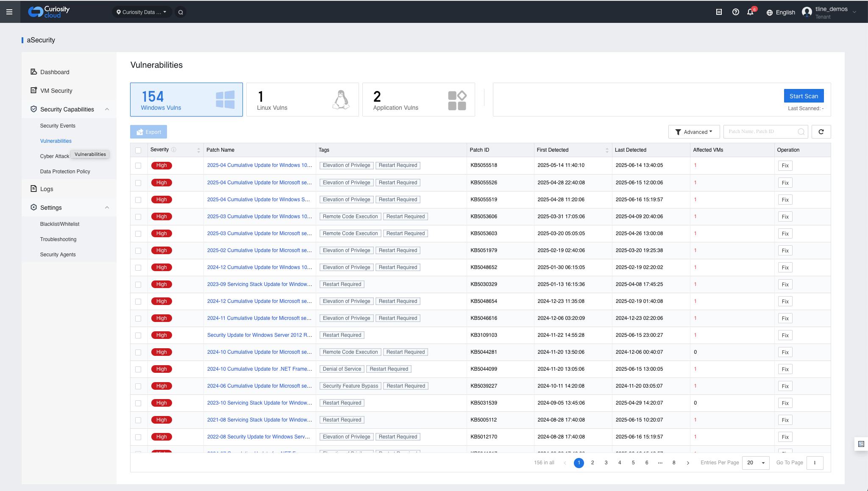Click the refresh table icon

(x=821, y=132)
